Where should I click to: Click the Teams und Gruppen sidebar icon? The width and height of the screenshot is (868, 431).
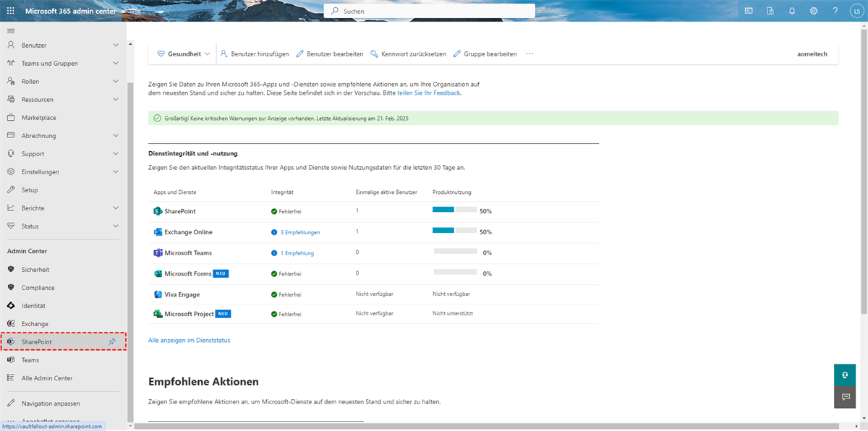[11, 64]
